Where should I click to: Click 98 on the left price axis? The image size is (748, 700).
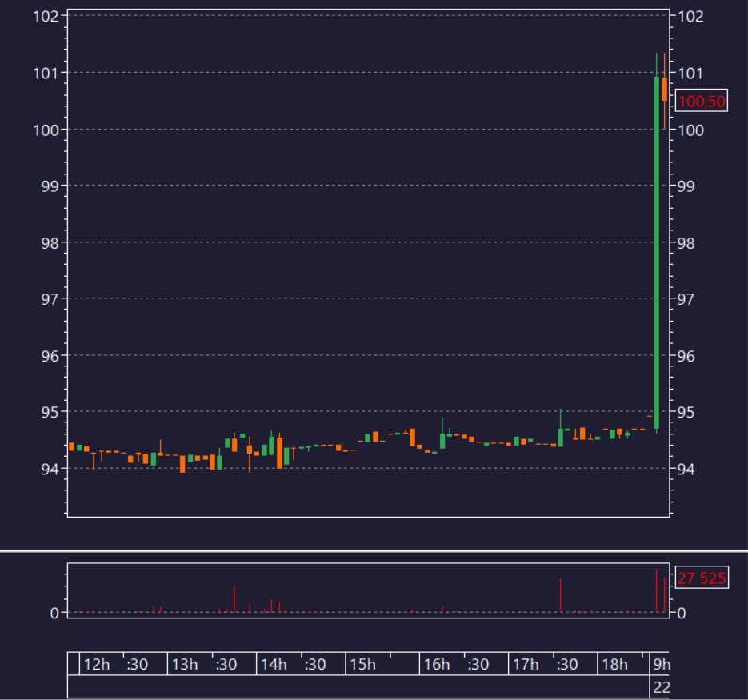click(x=50, y=243)
